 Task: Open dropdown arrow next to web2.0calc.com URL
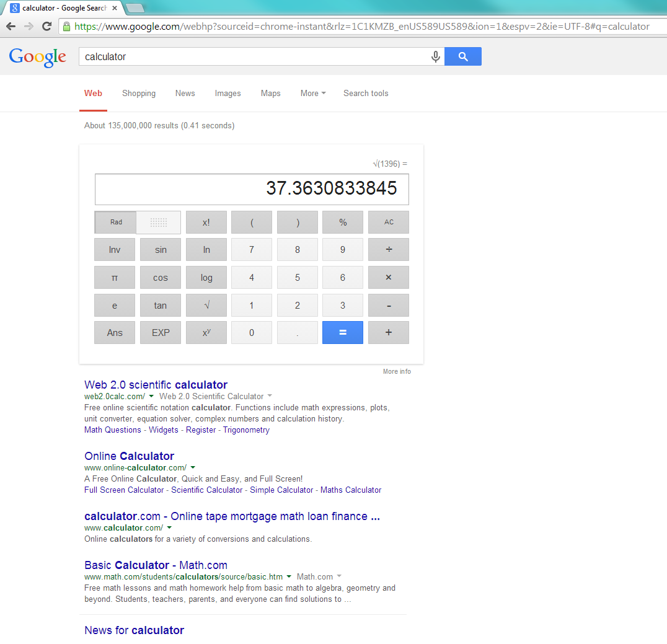pyautogui.click(x=151, y=396)
